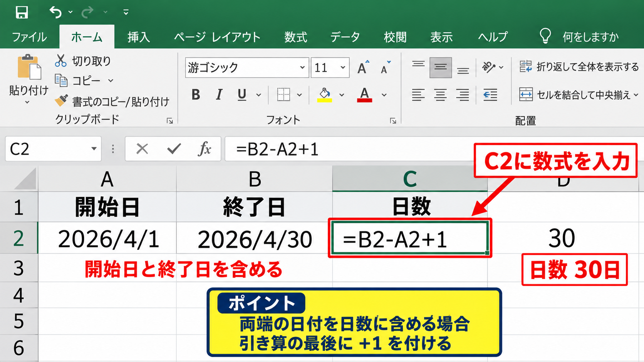Open the クリップボード dialog launcher
Image resolution: width=644 pixels, height=362 pixels.
(170, 121)
